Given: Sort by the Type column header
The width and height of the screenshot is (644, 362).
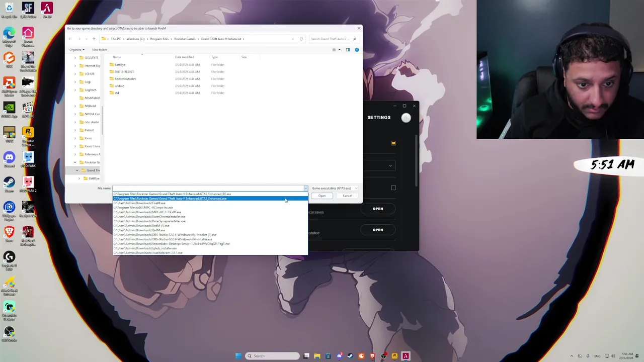Looking at the screenshot, I should [x=214, y=57].
